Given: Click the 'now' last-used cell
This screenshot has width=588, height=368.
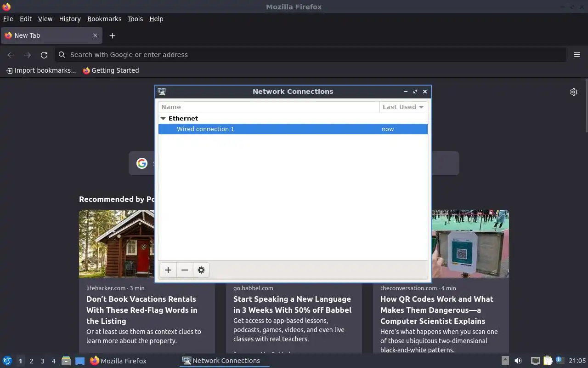Looking at the screenshot, I should [388, 129].
